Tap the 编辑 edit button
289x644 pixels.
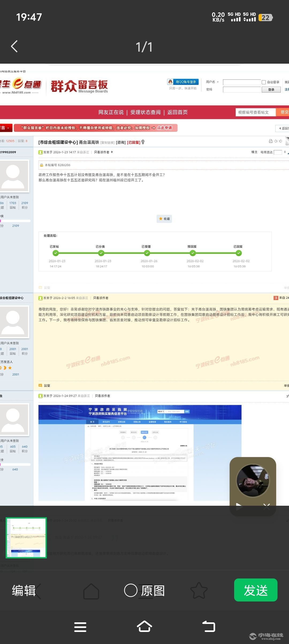pos(24,590)
